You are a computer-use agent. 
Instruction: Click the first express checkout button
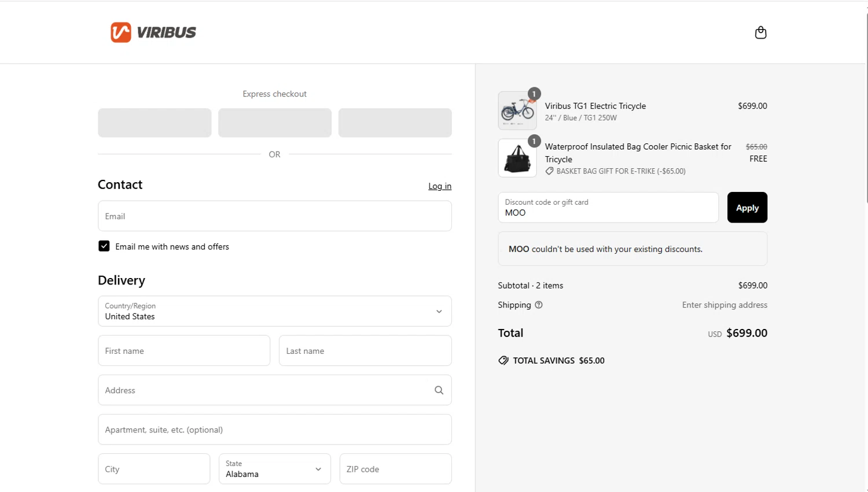point(155,123)
